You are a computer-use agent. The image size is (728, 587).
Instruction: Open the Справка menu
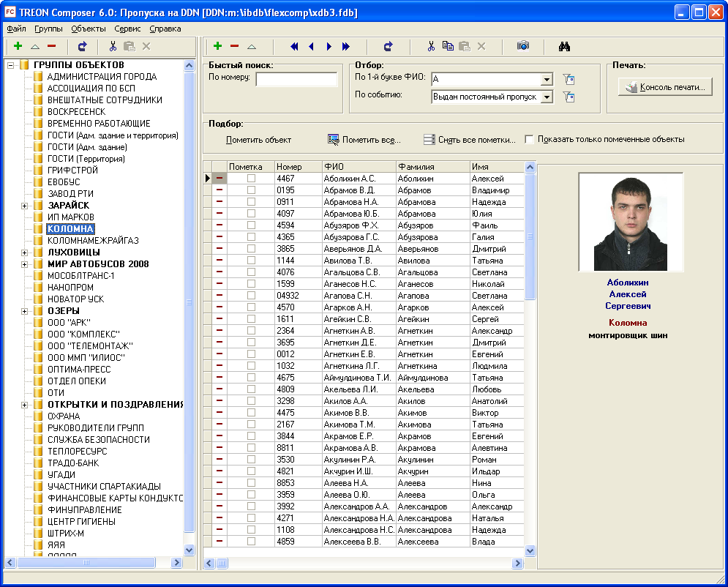coord(164,29)
